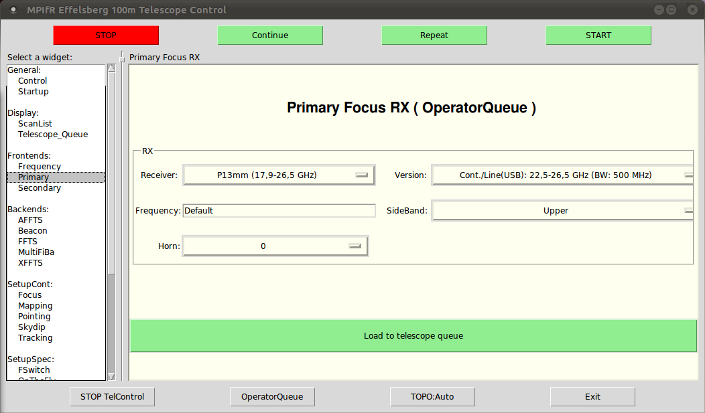Select Frequency under Frontends
This screenshot has height=413, width=705.
point(40,166)
